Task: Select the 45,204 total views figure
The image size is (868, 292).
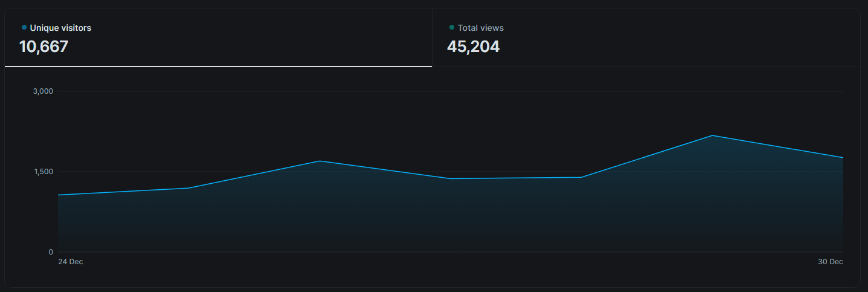Action: coord(473,47)
